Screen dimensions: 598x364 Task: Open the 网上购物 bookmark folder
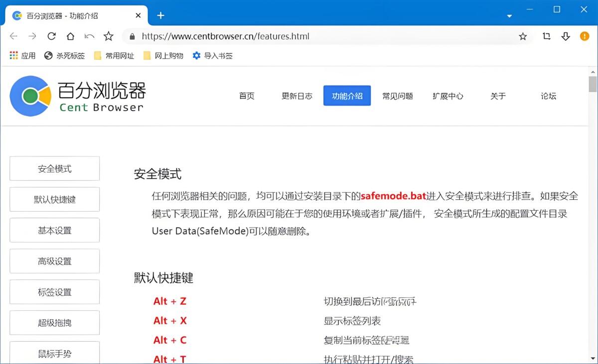pos(163,56)
